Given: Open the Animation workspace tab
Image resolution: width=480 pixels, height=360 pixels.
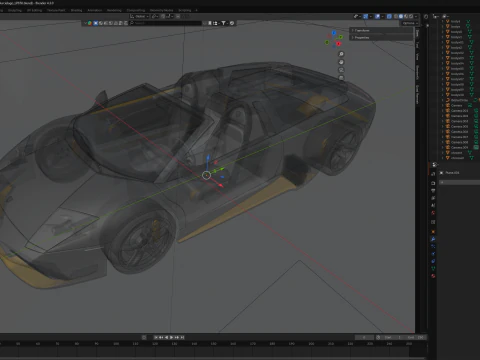Looking at the screenshot, I should pyautogui.click(x=95, y=10).
